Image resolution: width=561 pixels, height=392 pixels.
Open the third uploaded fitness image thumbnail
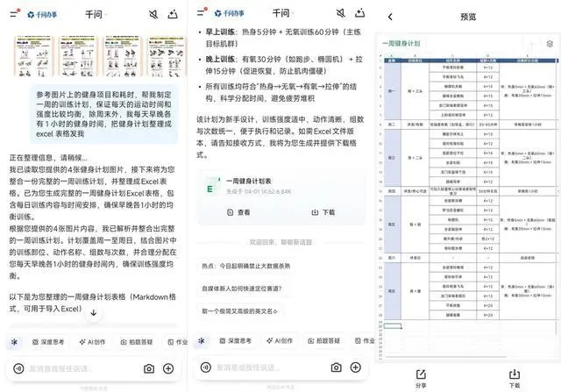coord(123,56)
